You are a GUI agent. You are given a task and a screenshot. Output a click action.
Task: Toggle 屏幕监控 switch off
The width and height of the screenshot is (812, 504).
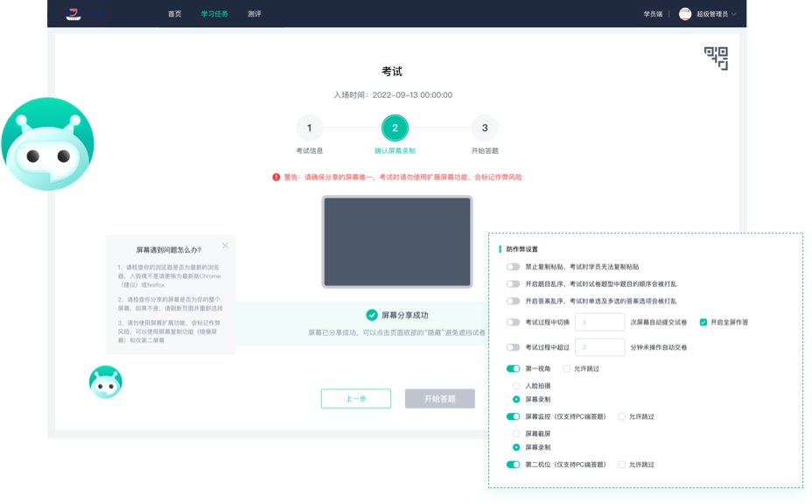click(x=514, y=416)
